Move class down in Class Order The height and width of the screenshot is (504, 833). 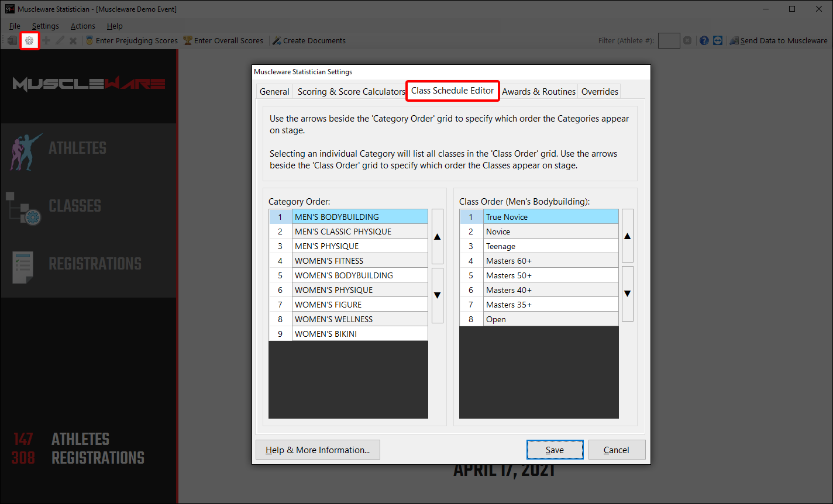(x=627, y=294)
